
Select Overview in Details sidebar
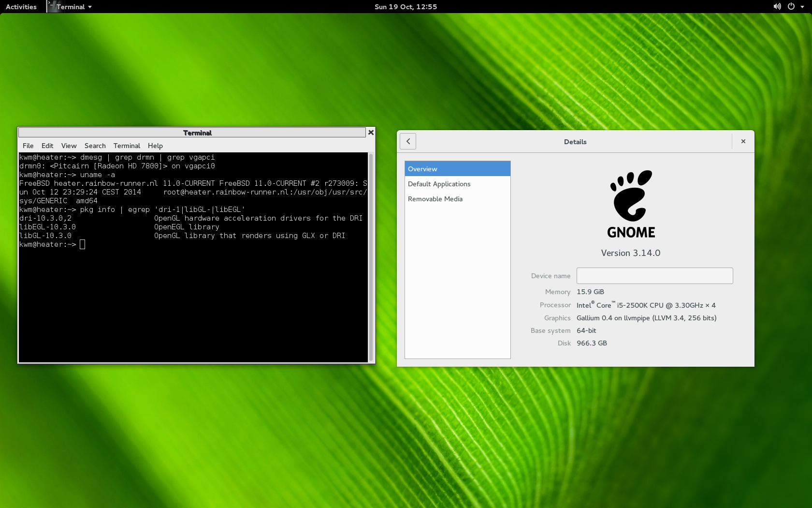click(457, 169)
